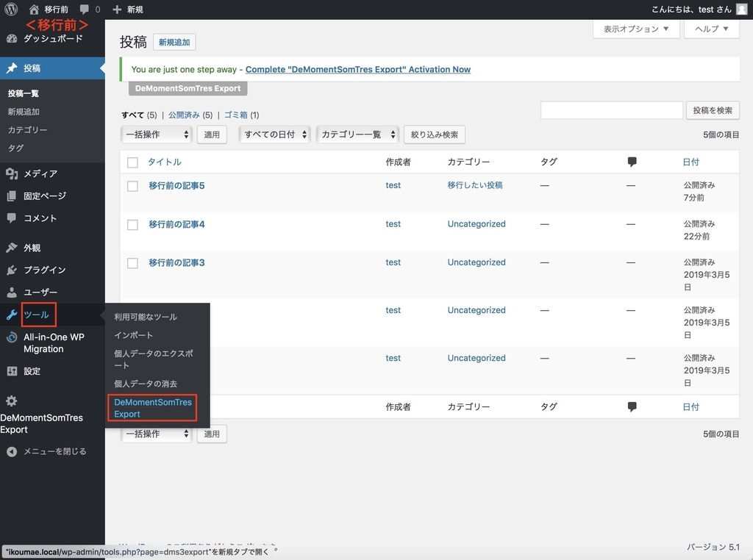Open タグ in the sidebar submenu
The width and height of the screenshot is (753, 560).
[15, 148]
